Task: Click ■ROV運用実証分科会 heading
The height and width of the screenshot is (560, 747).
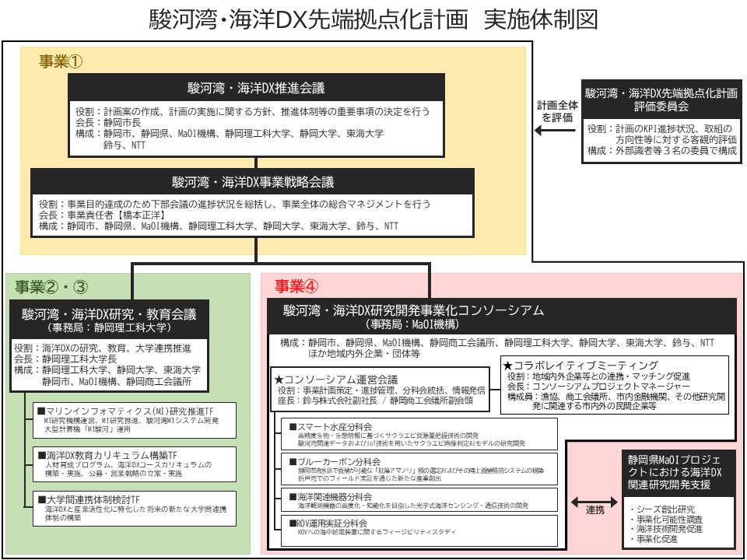Action: tap(328, 523)
